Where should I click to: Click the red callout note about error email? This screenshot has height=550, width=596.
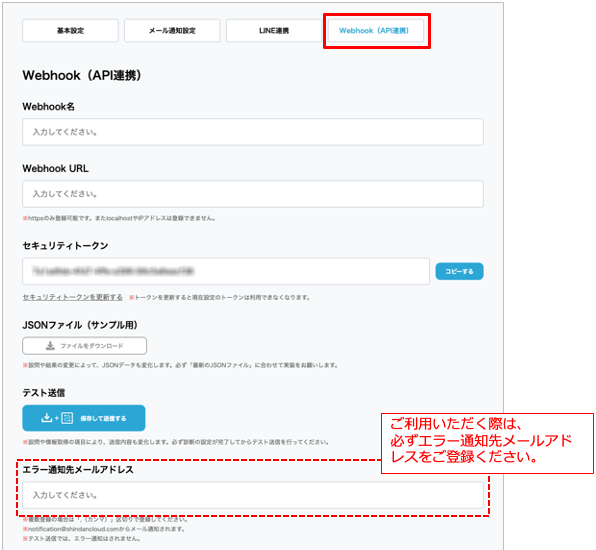tap(487, 444)
